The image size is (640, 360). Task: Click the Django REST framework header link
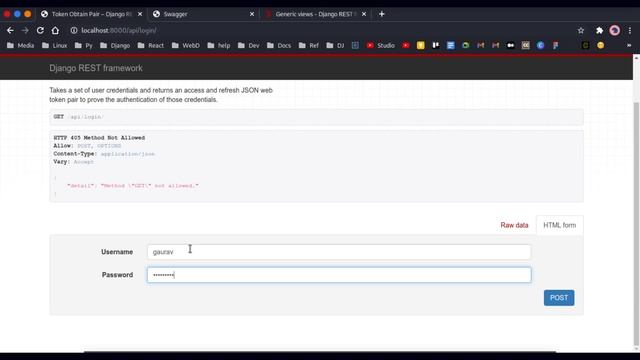tap(96, 68)
